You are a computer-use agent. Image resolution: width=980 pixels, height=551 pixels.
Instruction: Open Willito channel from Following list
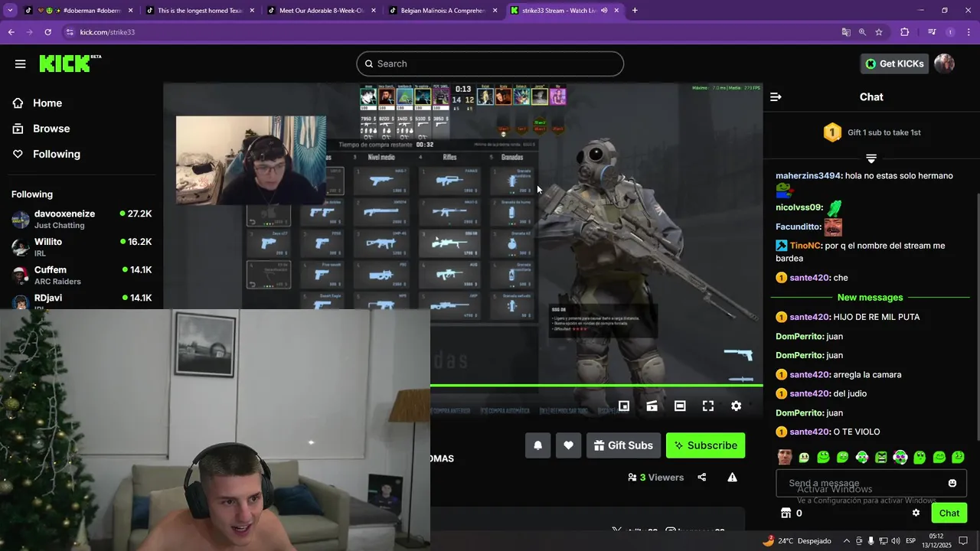point(81,247)
